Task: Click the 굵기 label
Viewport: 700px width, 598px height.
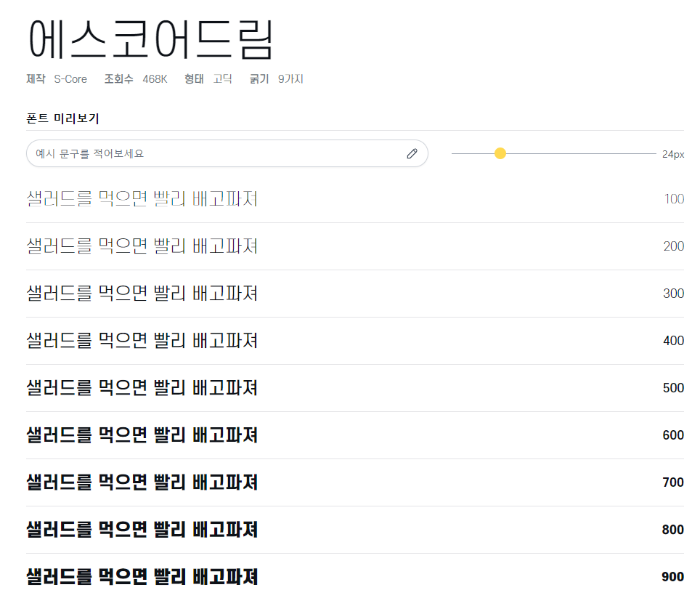Action: (x=259, y=79)
